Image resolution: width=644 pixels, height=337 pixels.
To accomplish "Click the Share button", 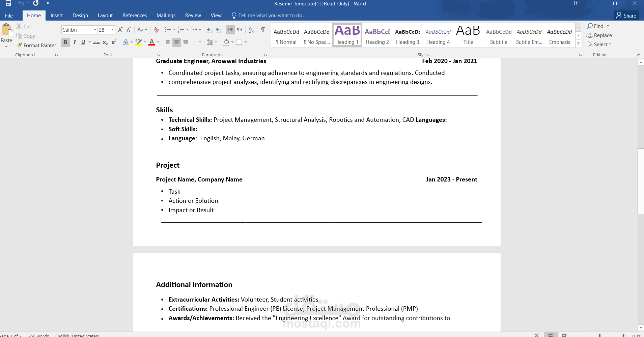I will tap(626, 16).
